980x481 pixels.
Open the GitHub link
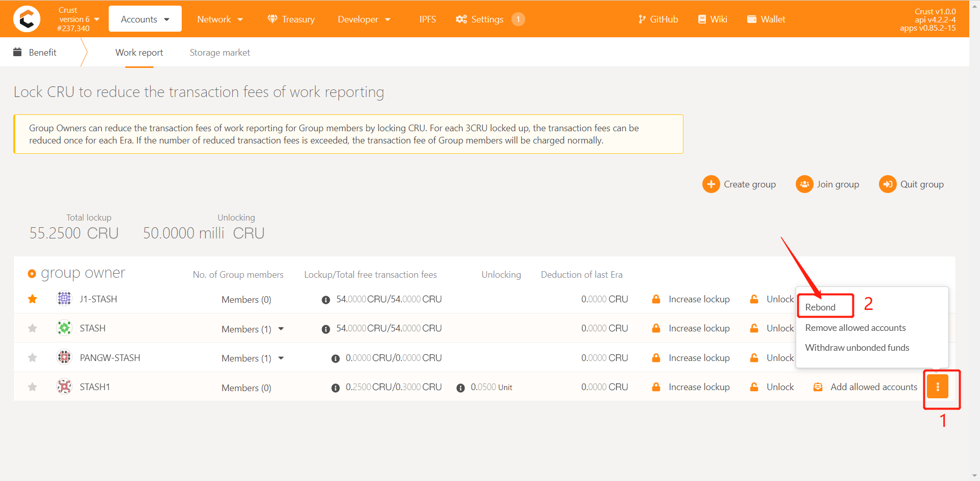(x=658, y=19)
